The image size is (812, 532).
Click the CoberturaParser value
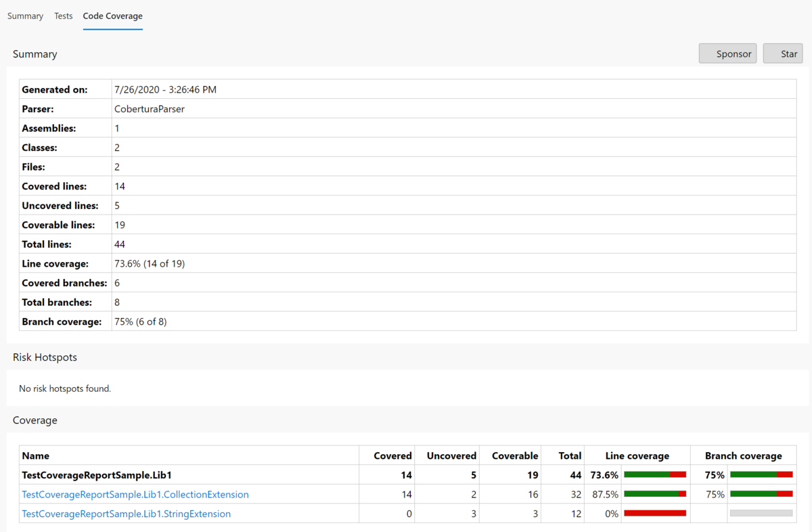[150, 108]
